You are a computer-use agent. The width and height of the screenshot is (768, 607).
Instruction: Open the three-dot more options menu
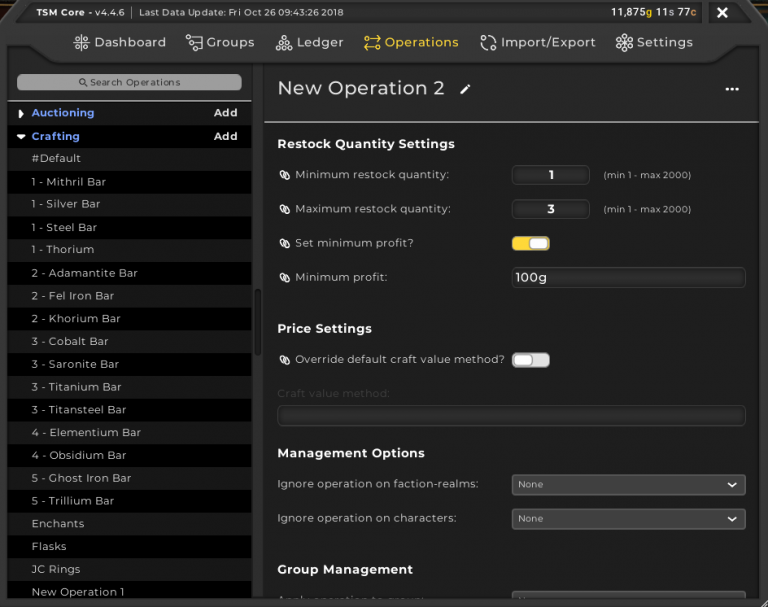pos(732,89)
